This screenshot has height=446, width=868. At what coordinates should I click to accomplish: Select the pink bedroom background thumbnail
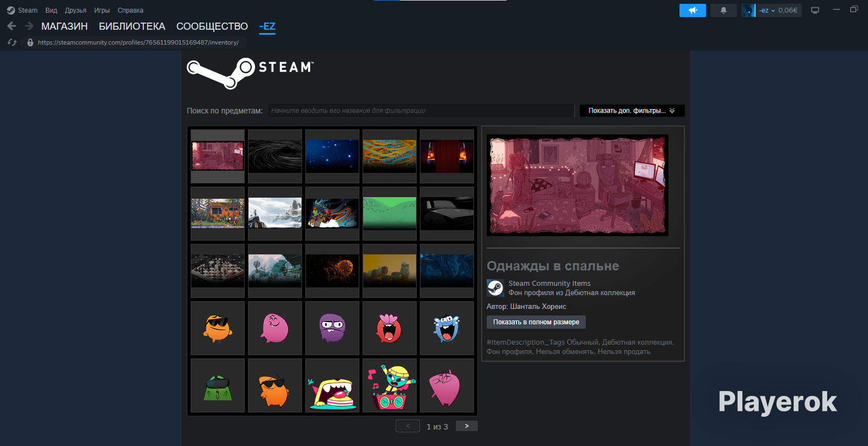218,156
